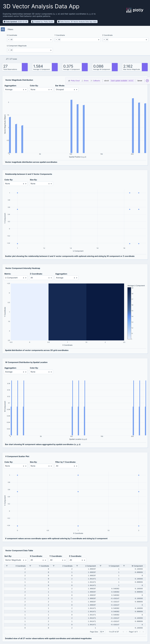Collapse the Dash dev tools bar

147,81
